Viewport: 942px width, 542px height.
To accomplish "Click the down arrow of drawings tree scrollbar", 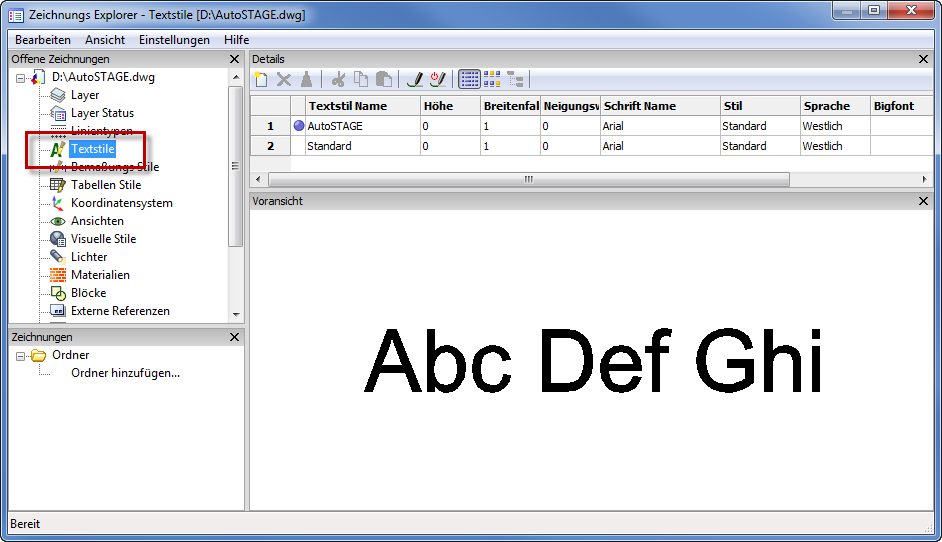I will click(236, 315).
